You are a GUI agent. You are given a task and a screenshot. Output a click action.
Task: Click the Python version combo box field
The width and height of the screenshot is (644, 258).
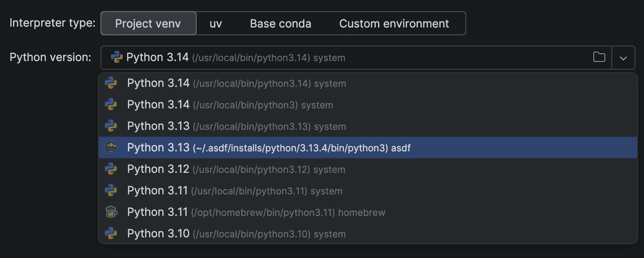(x=343, y=58)
